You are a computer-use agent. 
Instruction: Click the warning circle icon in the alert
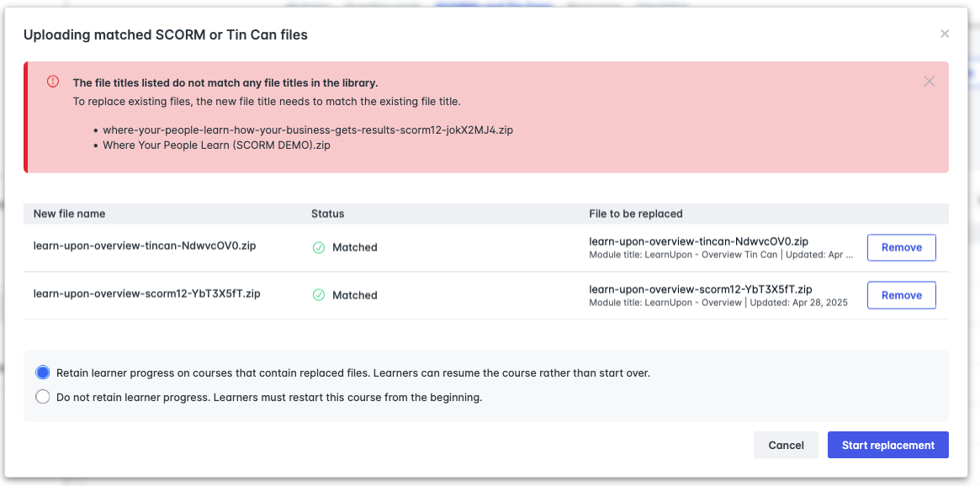53,82
